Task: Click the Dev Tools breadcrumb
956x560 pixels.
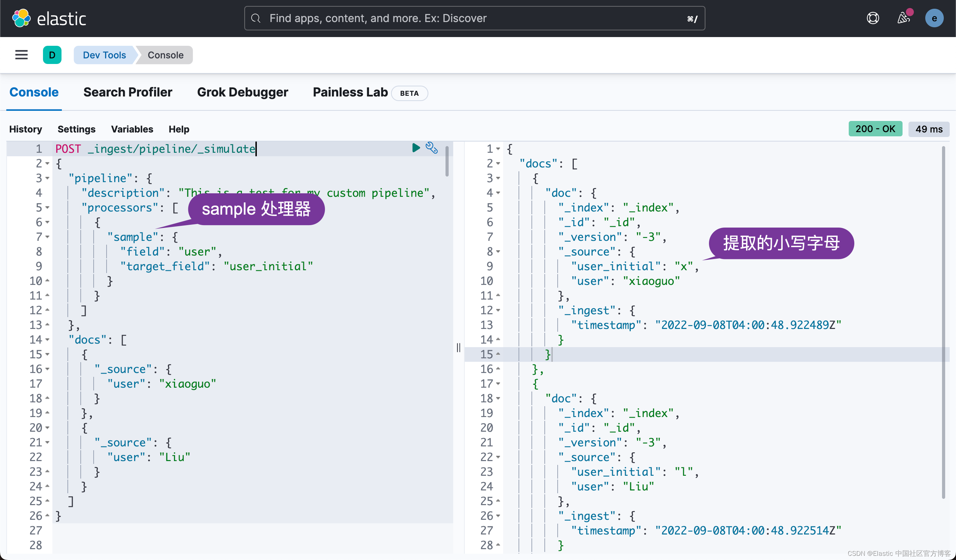Action: [104, 55]
